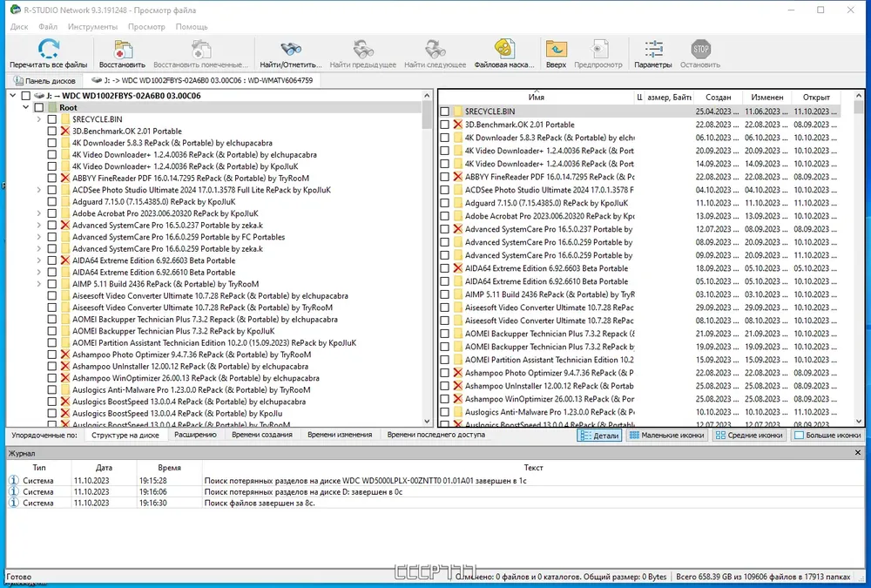Sort file list by Создан column

[718, 97]
